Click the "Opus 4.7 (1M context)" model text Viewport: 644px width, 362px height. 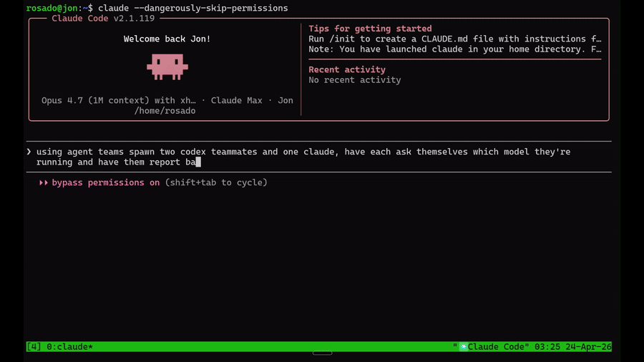tap(95, 101)
